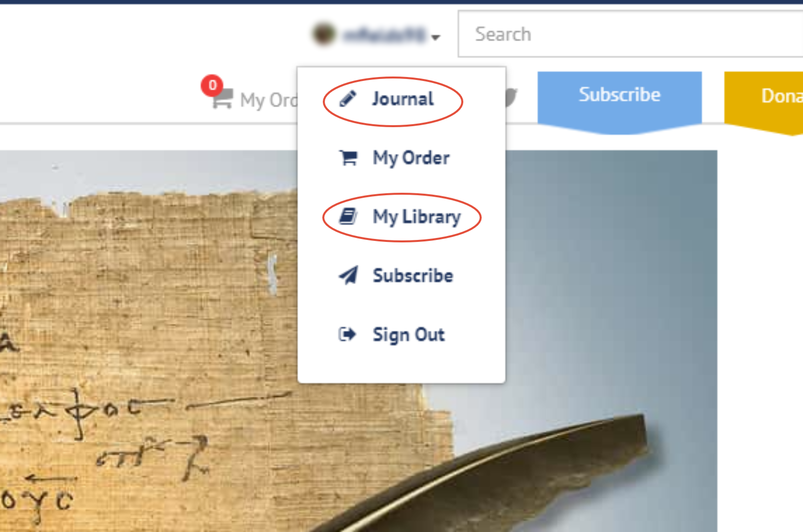Select Journal from the dropdown menu

(x=403, y=99)
